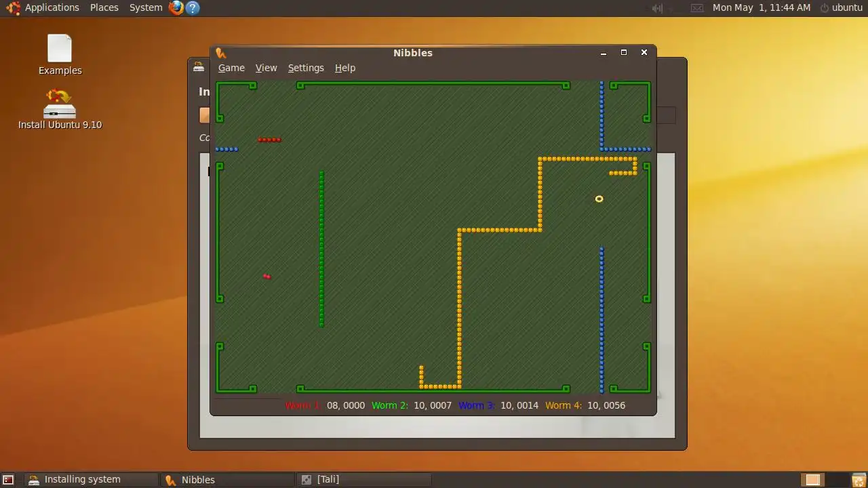868x488 pixels.
Task: Minimize the Nibbles window
Action: pyautogui.click(x=604, y=53)
